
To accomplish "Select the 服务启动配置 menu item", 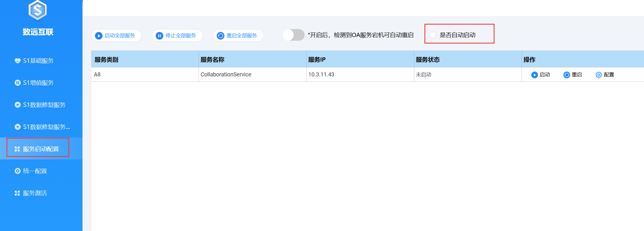I will coord(41,149).
